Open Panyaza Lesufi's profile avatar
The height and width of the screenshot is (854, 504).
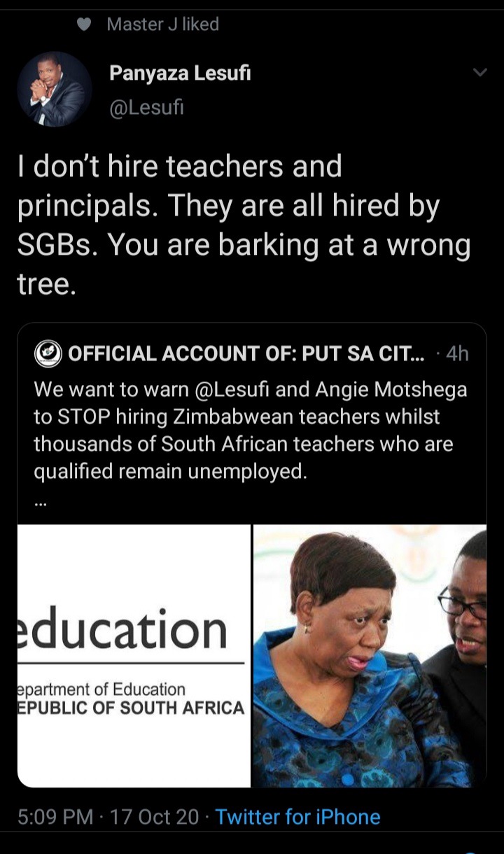[x=55, y=89]
